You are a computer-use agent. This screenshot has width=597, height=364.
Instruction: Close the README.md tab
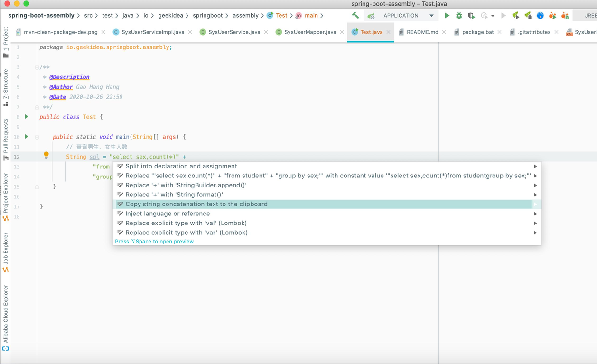(444, 32)
